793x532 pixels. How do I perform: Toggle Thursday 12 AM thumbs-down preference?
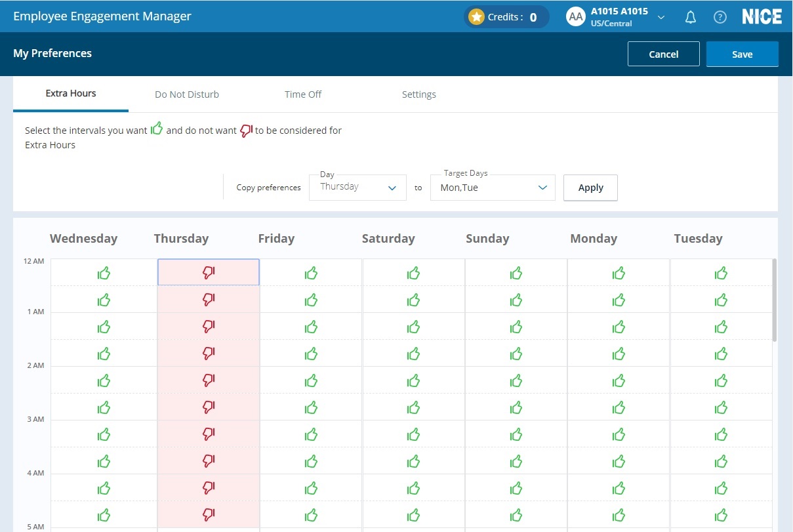click(209, 273)
